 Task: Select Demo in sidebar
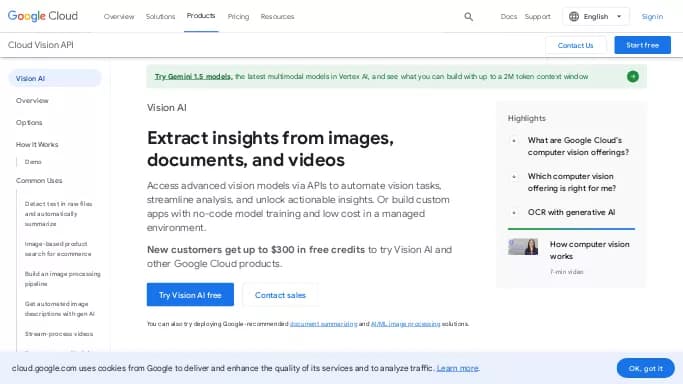coord(33,162)
